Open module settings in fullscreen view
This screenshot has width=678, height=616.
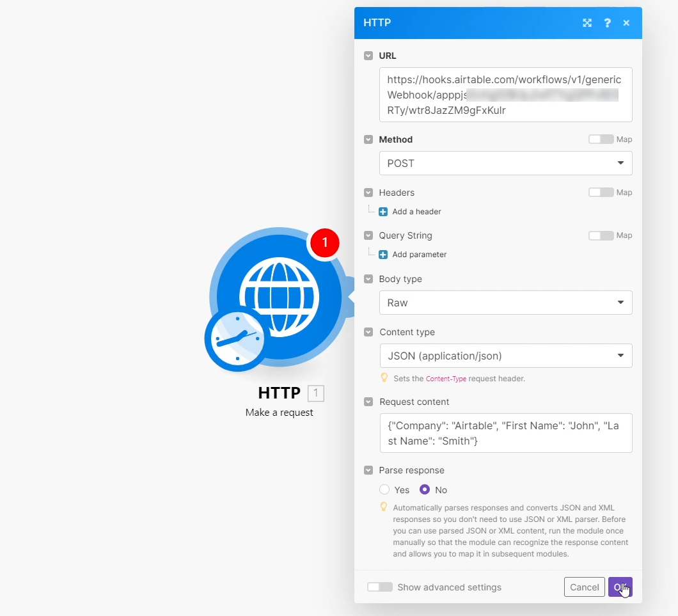click(x=587, y=23)
